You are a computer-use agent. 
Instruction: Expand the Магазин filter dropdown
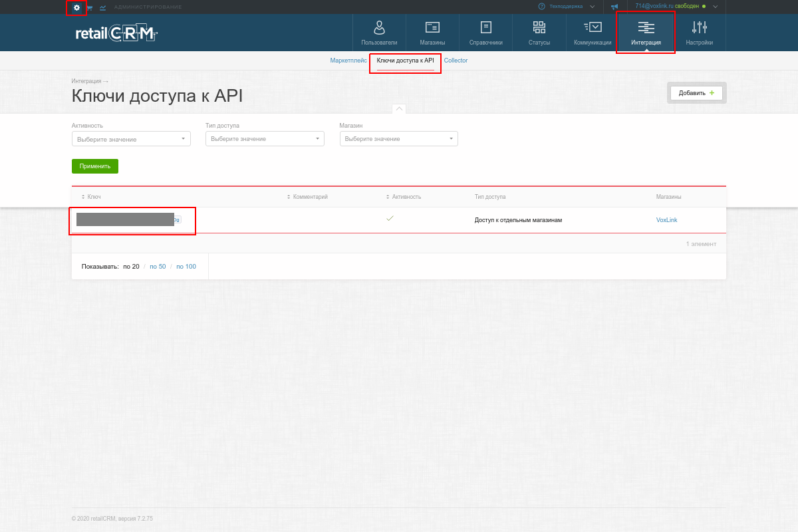(x=398, y=139)
